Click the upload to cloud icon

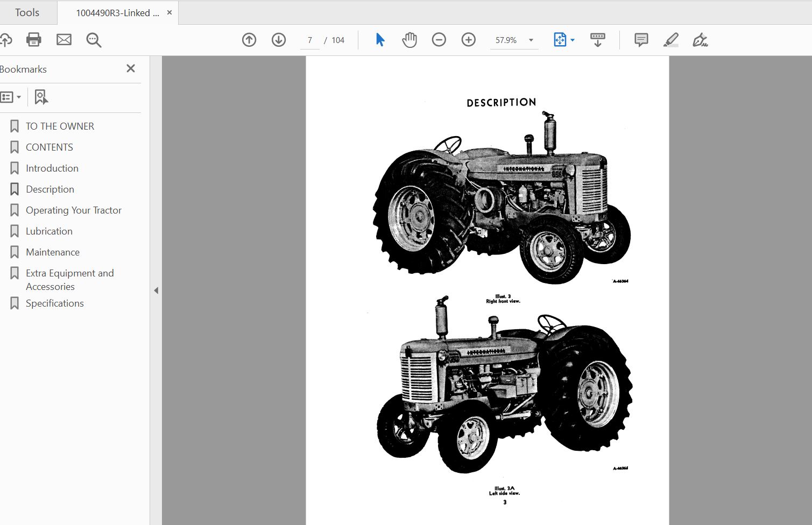[5, 40]
